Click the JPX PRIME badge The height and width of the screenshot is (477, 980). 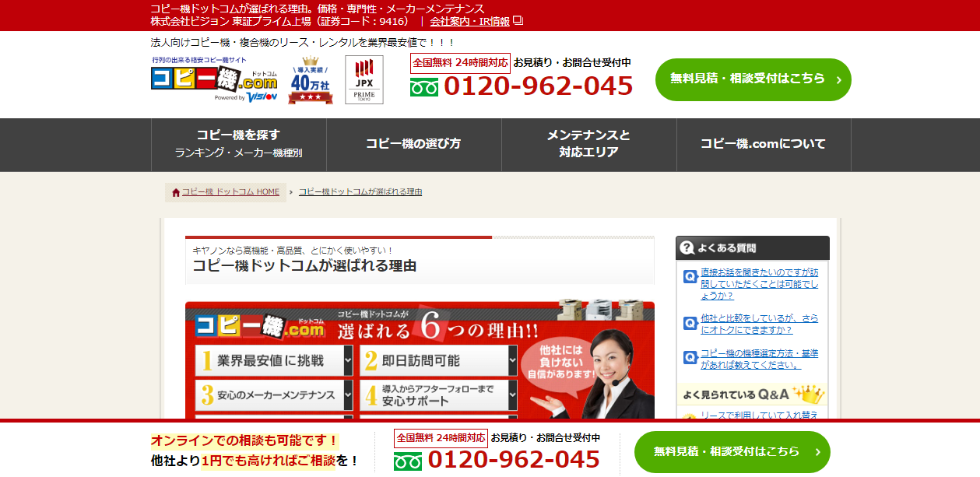tap(364, 79)
